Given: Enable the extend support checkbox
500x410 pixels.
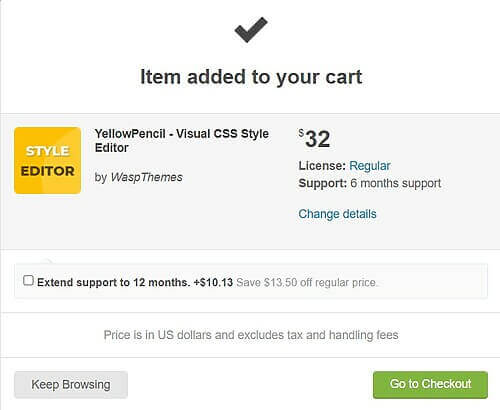Looking at the screenshot, I should pos(28,280).
